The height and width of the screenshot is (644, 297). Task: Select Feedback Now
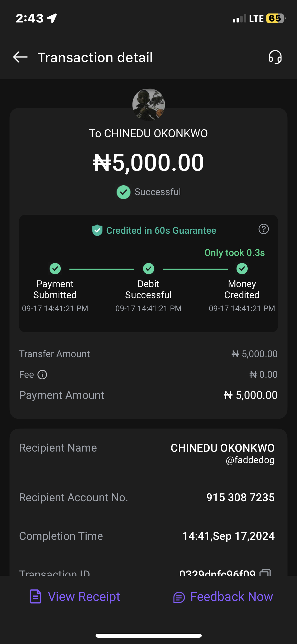232,597
